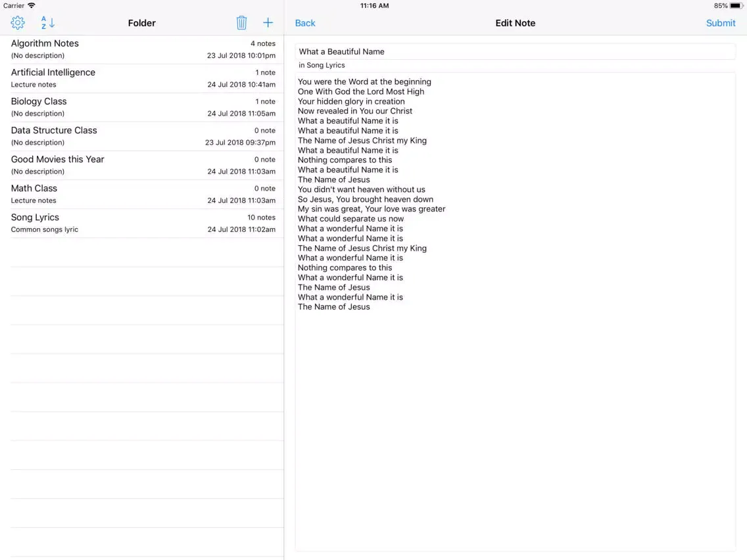Add a new folder with plus icon
This screenshot has height=560, width=747.
point(268,22)
